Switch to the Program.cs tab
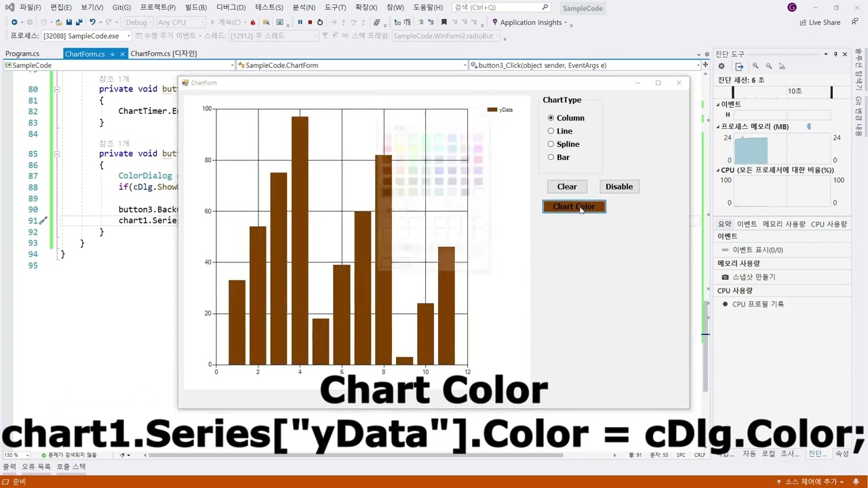The width and height of the screenshot is (868, 488). point(22,54)
